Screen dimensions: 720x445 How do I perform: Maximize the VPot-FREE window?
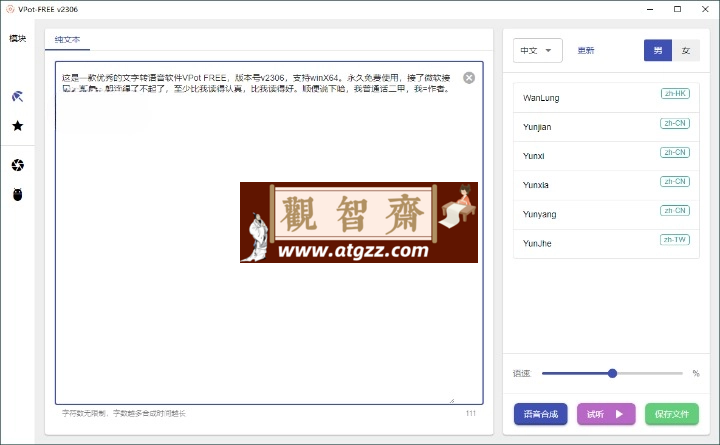click(x=677, y=9)
